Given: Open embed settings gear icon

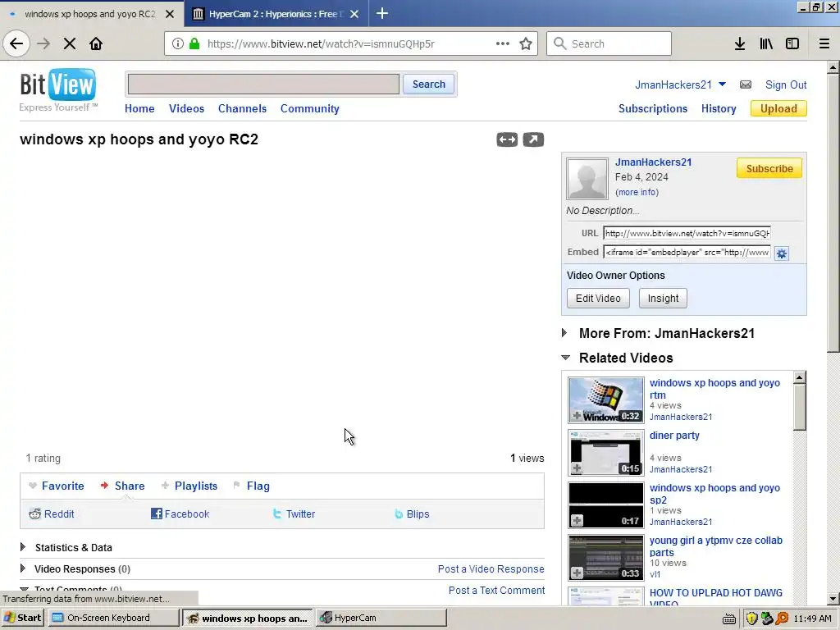Looking at the screenshot, I should (x=782, y=253).
